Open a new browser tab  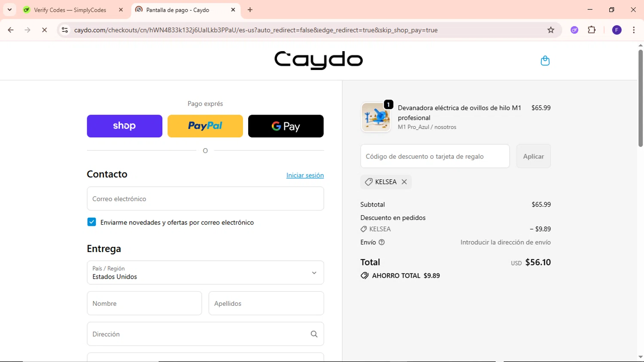pos(250,9)
